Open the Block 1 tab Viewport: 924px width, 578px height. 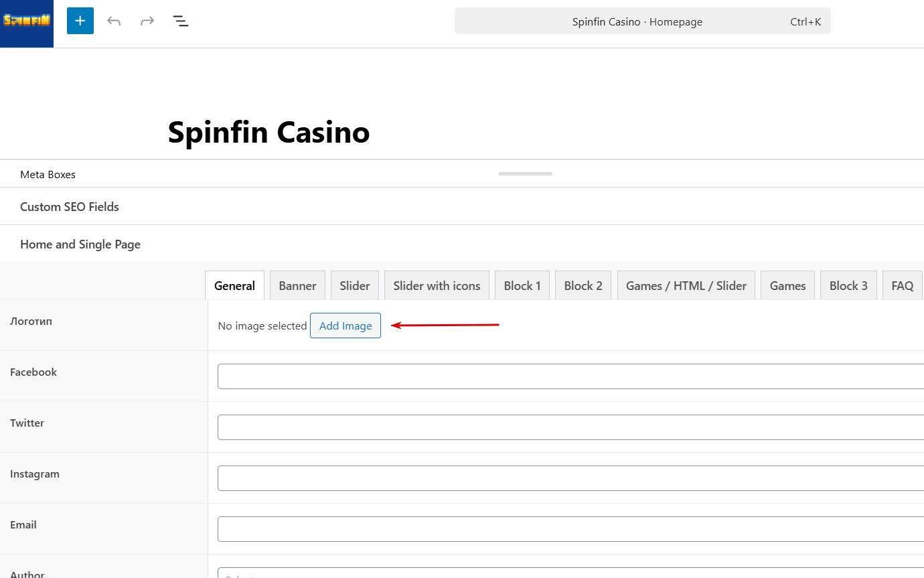coord(522,286)
